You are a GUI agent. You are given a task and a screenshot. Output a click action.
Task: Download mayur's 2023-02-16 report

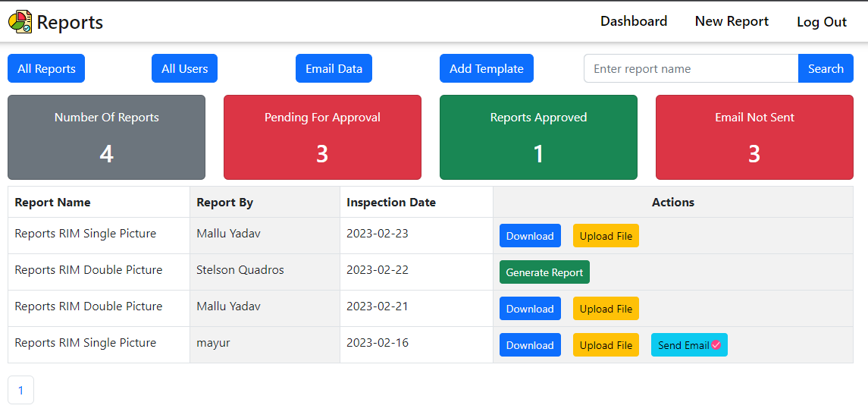[530, 345]
